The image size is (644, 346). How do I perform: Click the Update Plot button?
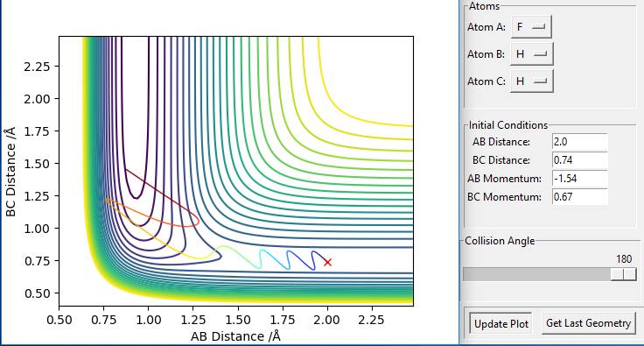[501, 324]
